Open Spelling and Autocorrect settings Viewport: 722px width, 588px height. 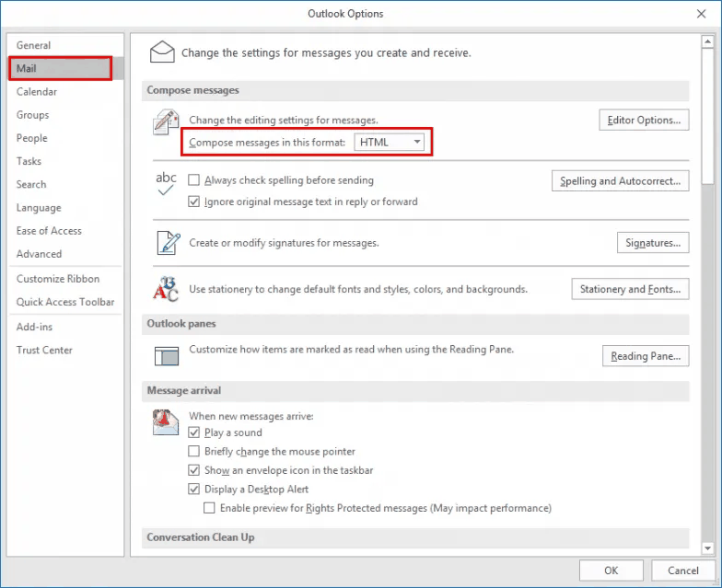[x=621, y=180]
